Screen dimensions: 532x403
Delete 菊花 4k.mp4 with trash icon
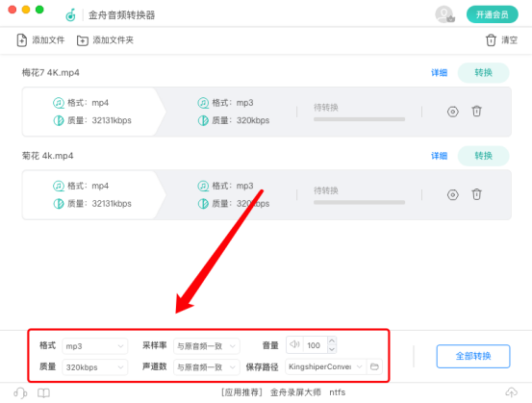pos(477,194)
